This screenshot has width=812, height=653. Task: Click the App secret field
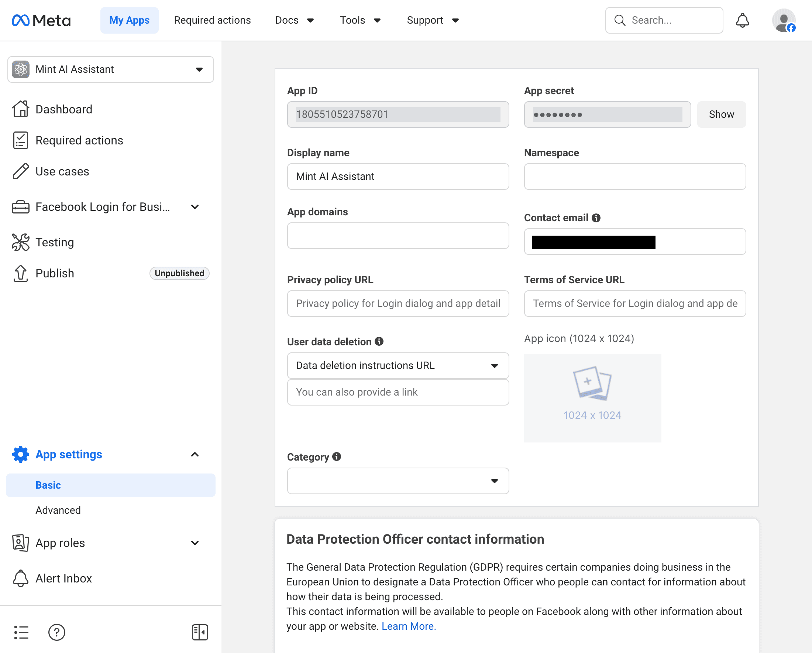pyautogui.click(x=607, y=114)
